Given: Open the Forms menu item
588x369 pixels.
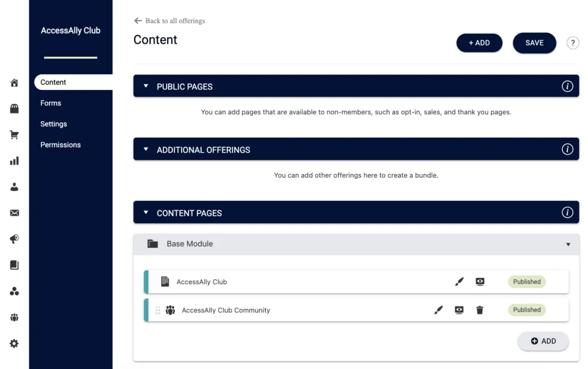Looking at the screenshot, I should pyautogui.click(x=51, y=103).
